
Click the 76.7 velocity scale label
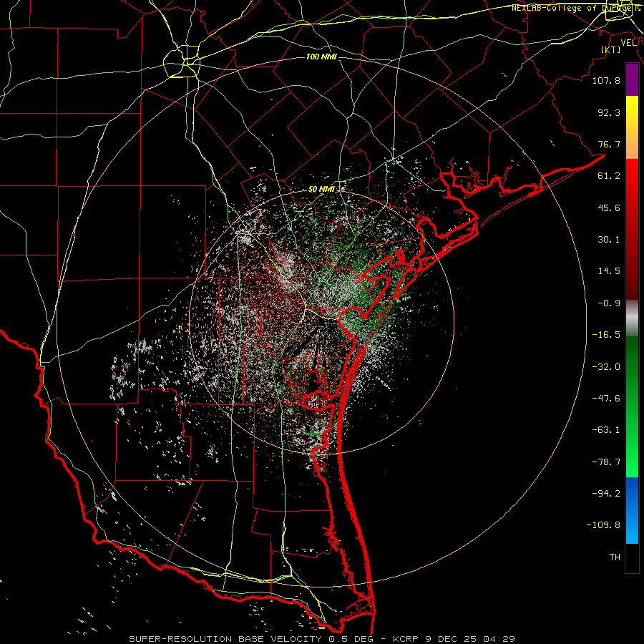coord(609,144)
